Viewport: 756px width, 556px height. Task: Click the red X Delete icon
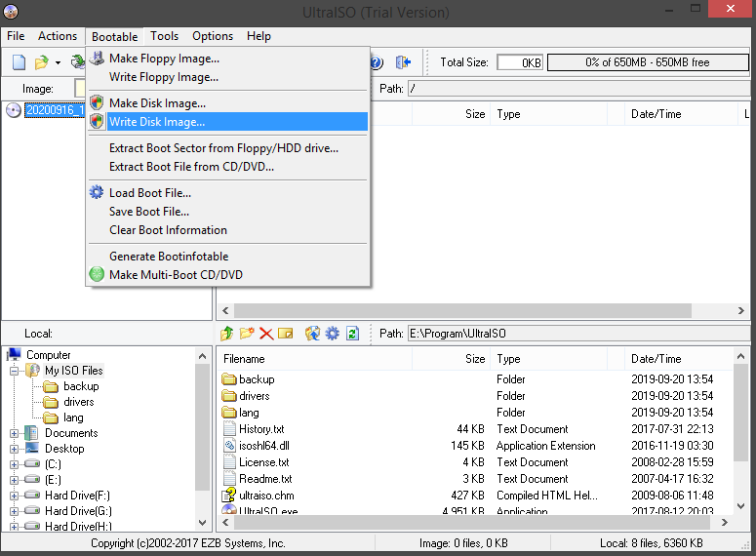266,334
